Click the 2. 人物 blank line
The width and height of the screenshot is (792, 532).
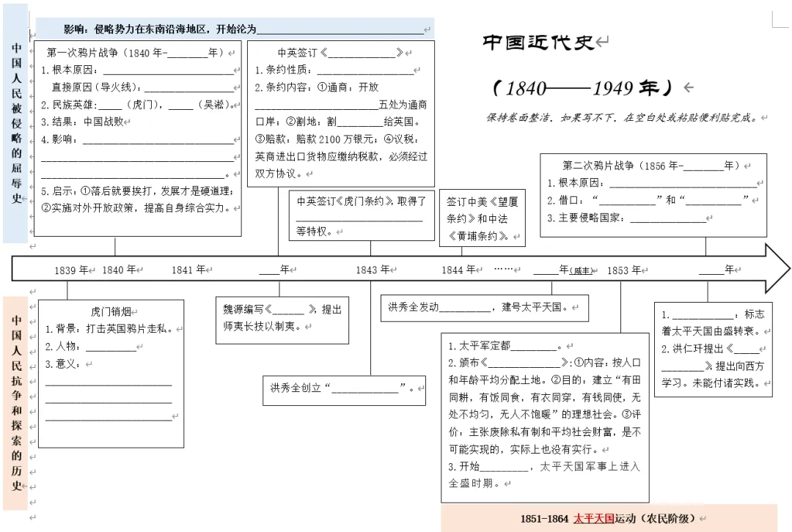pos(90,347)
